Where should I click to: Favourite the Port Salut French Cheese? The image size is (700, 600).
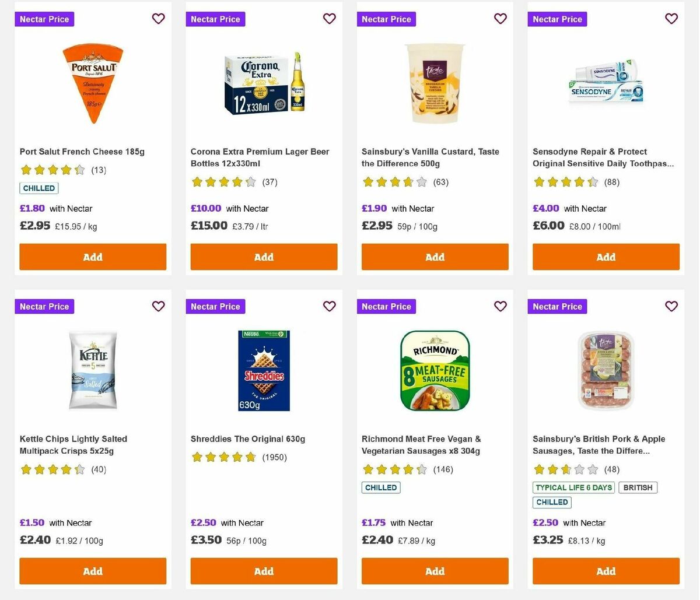click(158, 19)
